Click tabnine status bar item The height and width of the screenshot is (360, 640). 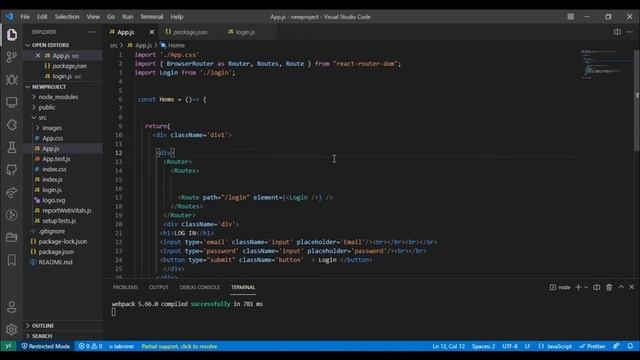pos(121,346)
